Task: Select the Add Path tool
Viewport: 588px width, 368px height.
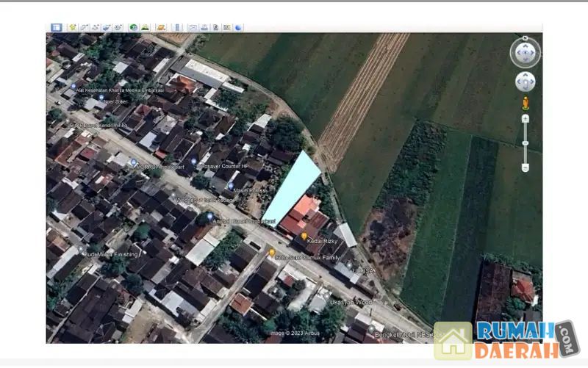Action: (x=96, y=27)
